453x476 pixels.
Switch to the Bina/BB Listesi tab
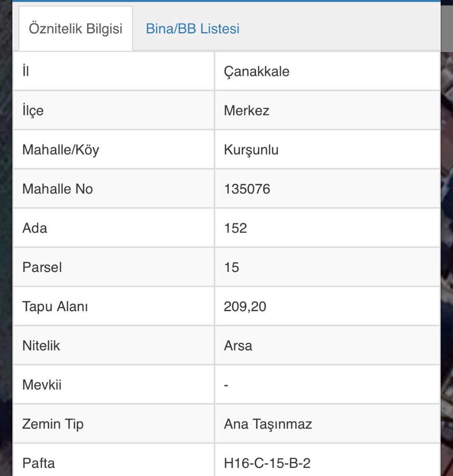(x=193, y=29)
